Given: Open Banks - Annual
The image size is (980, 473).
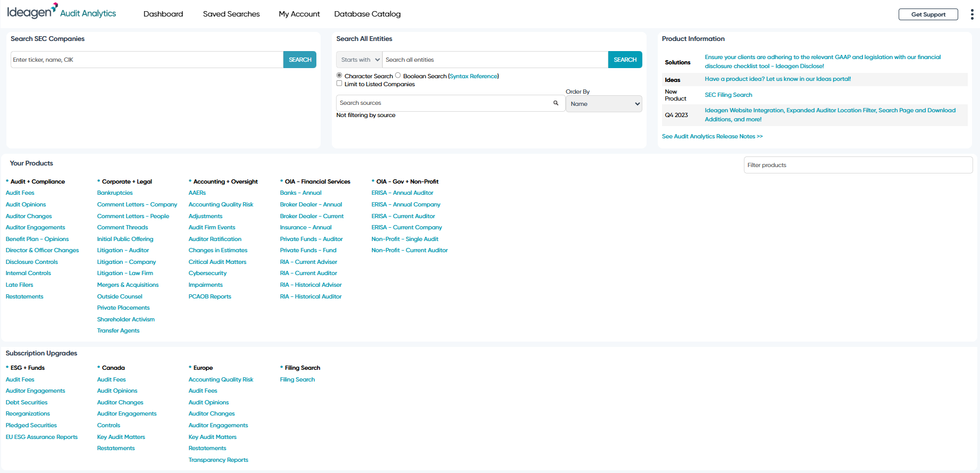Looking at the screenshot, I should click(301, 193).
